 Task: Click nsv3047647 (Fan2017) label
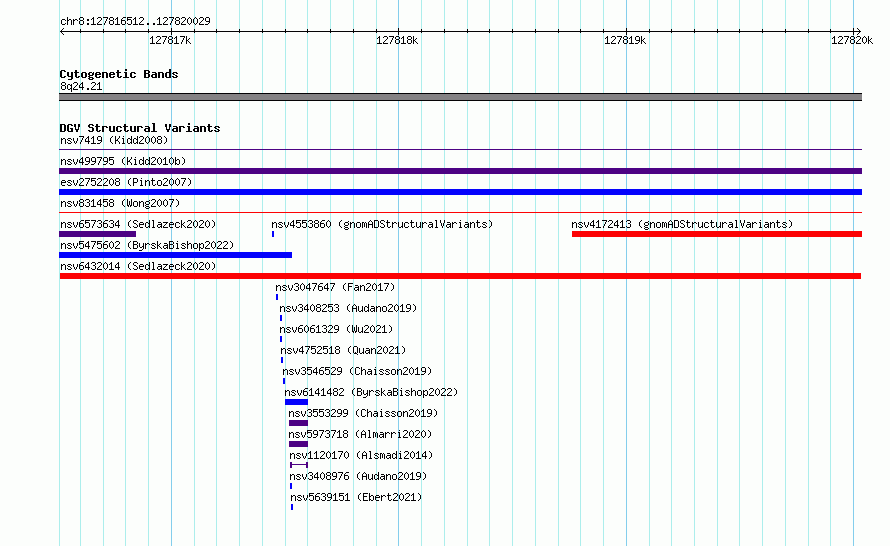point(335,287)
